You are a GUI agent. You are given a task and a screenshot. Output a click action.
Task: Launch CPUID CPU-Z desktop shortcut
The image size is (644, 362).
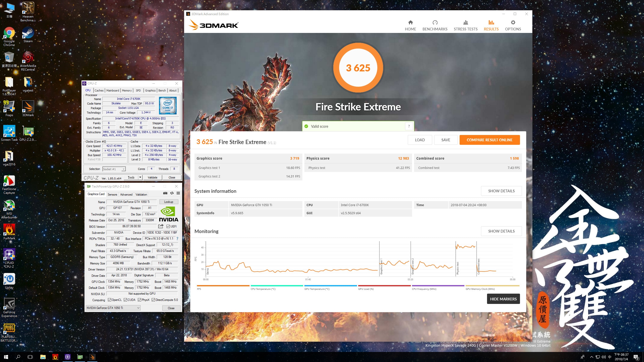click(9, 258)
